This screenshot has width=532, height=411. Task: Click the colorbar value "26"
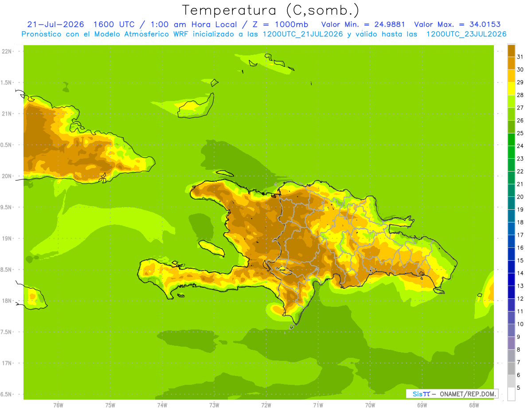[x=520, y=120]
